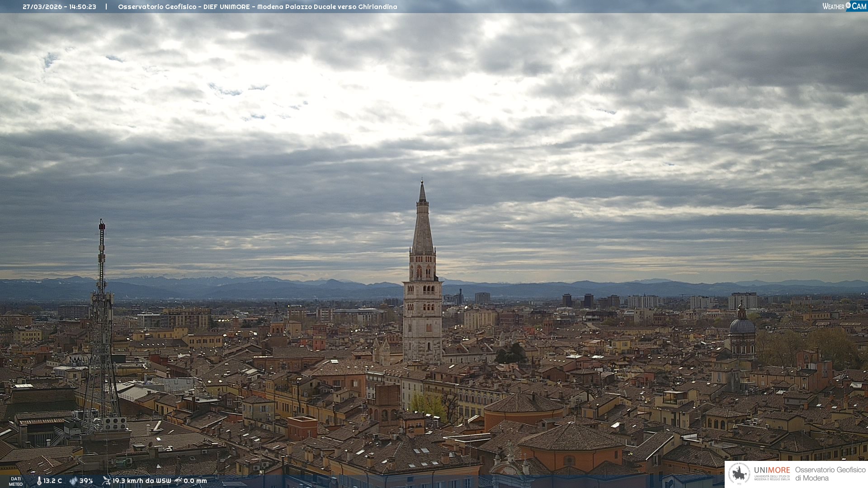Click the Osservatorio Geofisico DIEF UNIMORE title

pos(257,7)
